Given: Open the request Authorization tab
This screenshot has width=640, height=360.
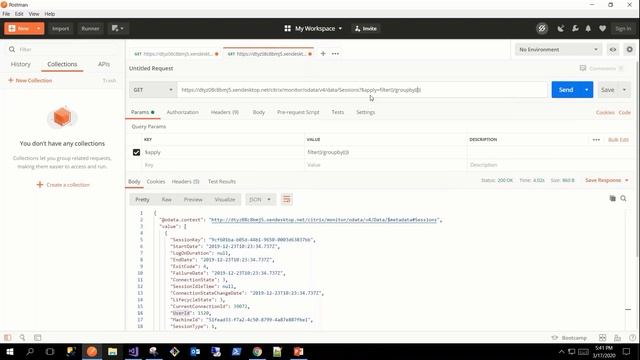Looking at the screenshot, I should (x=182, y=112).
